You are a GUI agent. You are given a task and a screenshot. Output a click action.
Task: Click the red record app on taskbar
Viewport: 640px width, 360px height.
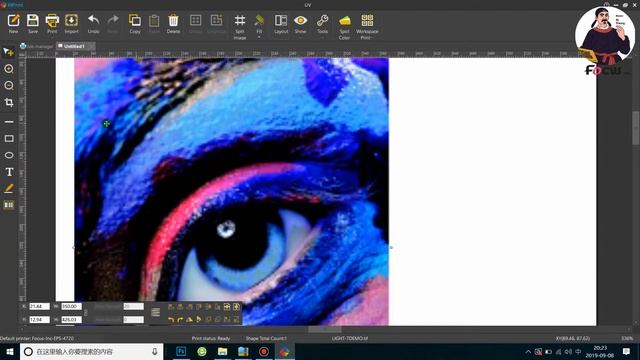264,351
